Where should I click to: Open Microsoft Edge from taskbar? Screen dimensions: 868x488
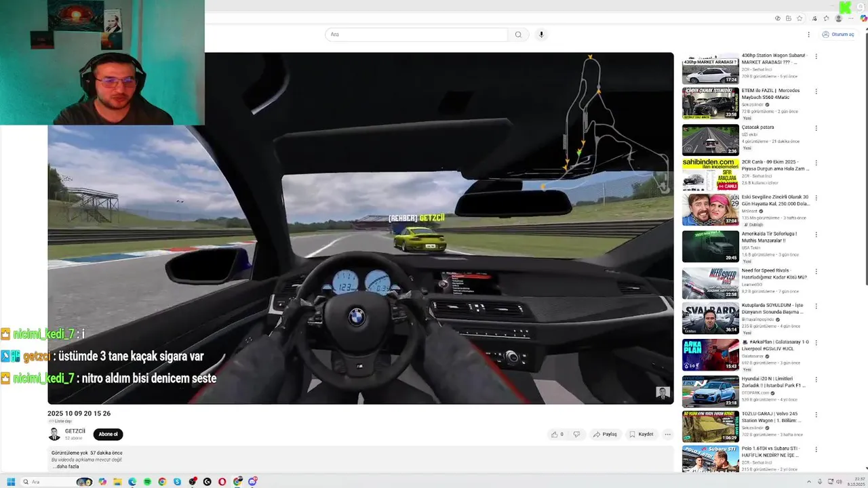tap(132, 482)
